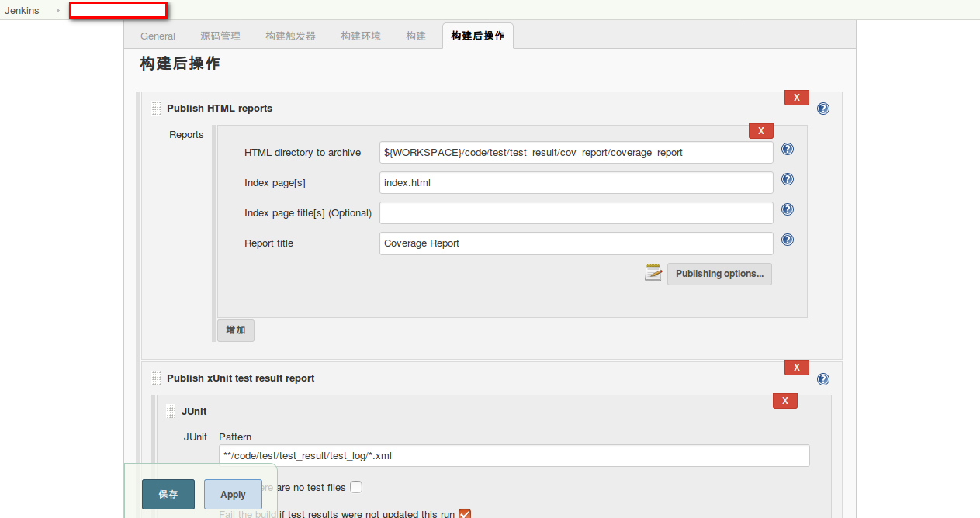Focus the HTML directory to archive field
The height and width of the screenshot is (518, 980).
tap(577, 153)
